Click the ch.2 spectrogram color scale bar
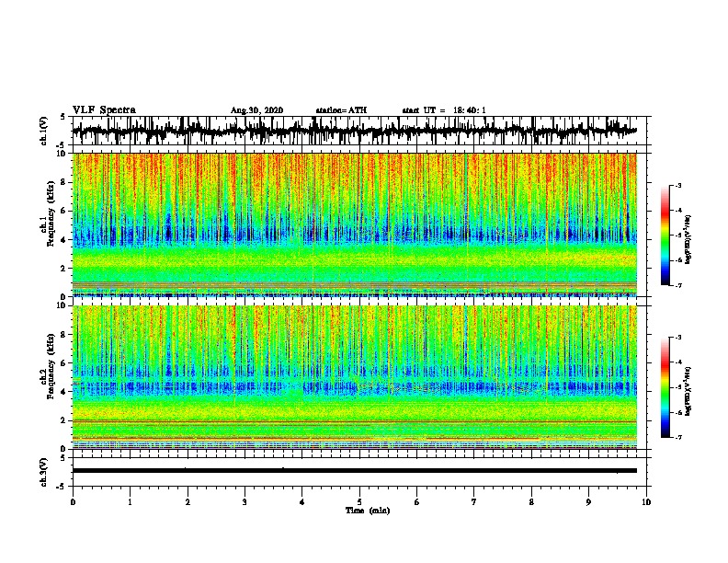728x563 pixels. (x=665, y=387)
